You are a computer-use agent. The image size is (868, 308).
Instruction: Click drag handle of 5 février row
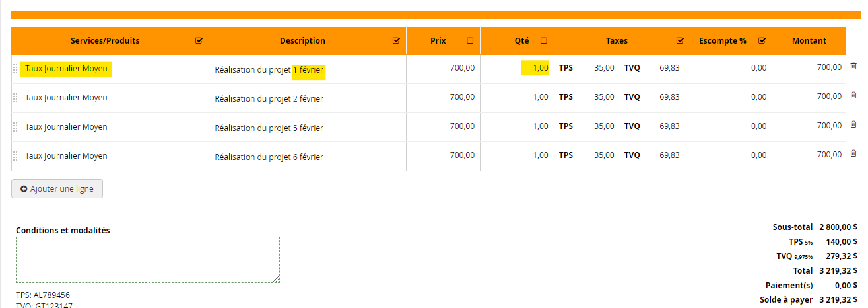[15, 127]
